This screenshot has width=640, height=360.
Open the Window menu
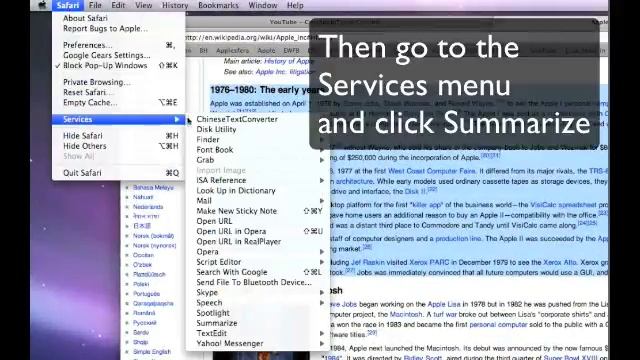[262, 5]
